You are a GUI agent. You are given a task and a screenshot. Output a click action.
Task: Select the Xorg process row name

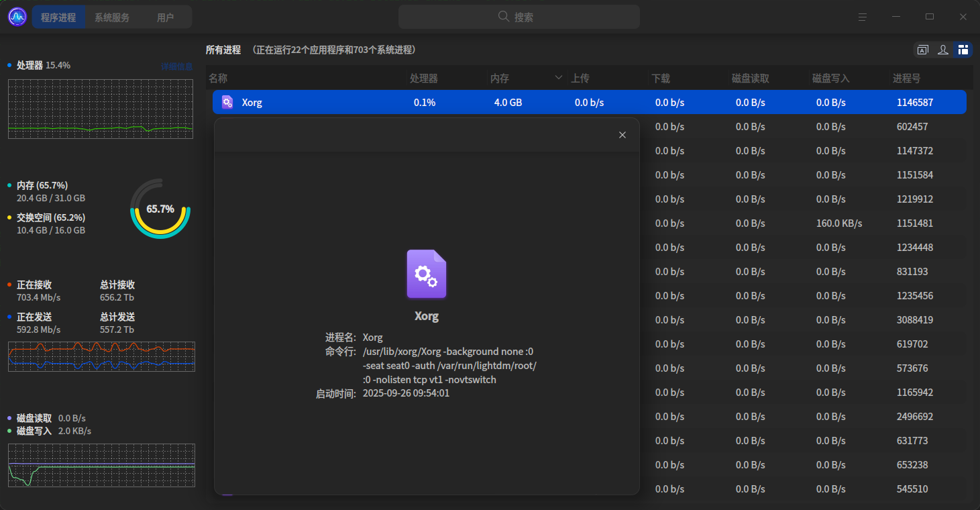(252, 103)
